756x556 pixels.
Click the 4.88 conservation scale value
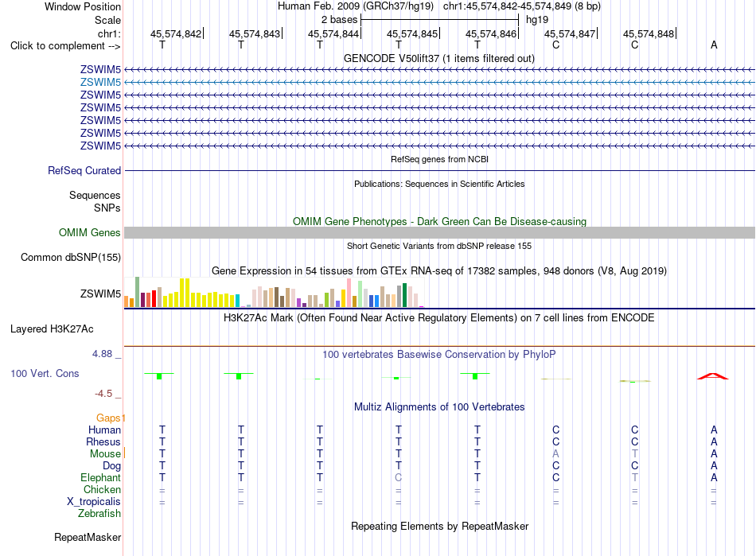click(102, 354)
